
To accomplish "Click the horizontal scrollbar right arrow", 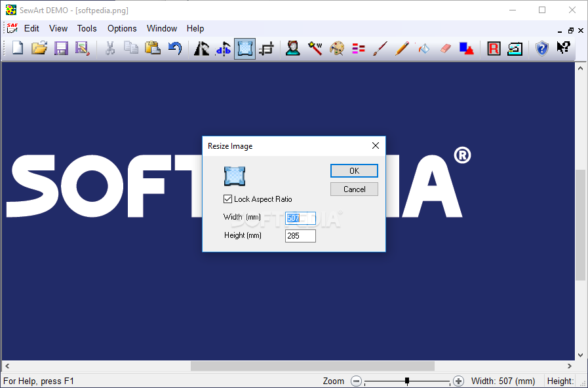I will [x=569, y=366].
